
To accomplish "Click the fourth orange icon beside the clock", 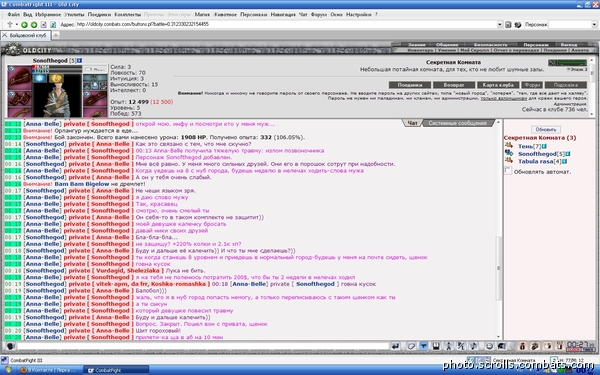I will (x=560, y=346).
